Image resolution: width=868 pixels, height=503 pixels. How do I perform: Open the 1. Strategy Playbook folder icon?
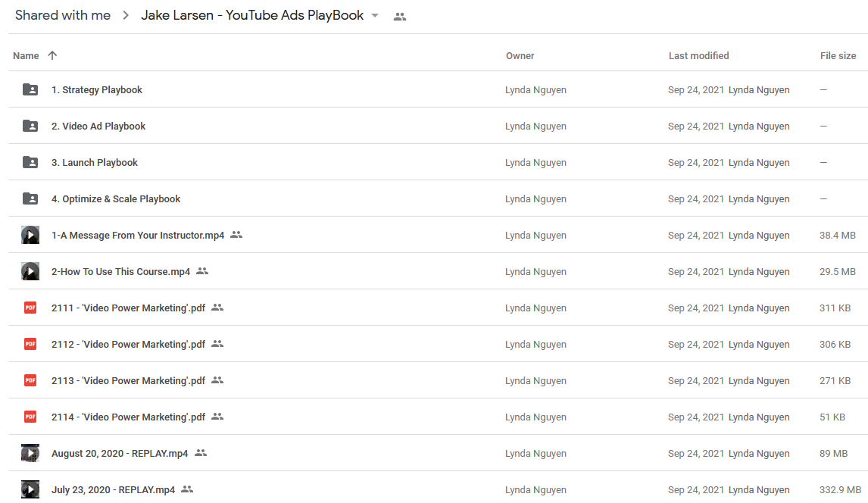tap(30, 89)
